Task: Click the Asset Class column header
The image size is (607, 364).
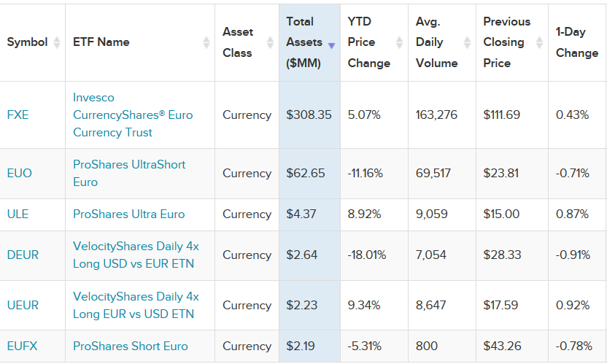Action: coord(247,42)
